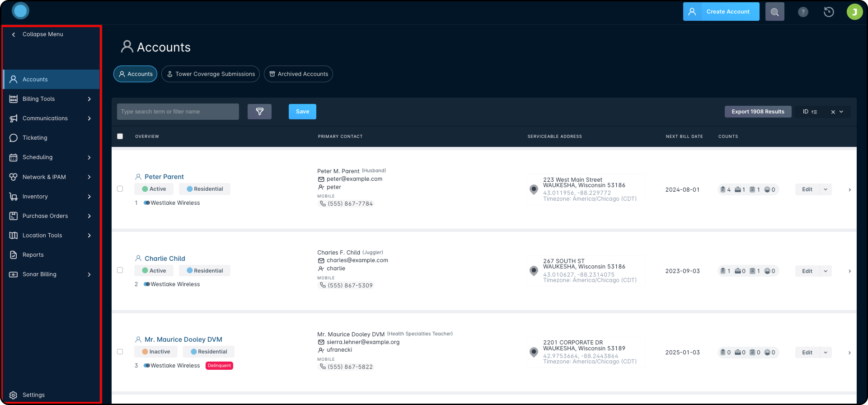Click the Inventory cart icon
The width and height of the screenshot is (868, 405).
[x=14, y=197]
